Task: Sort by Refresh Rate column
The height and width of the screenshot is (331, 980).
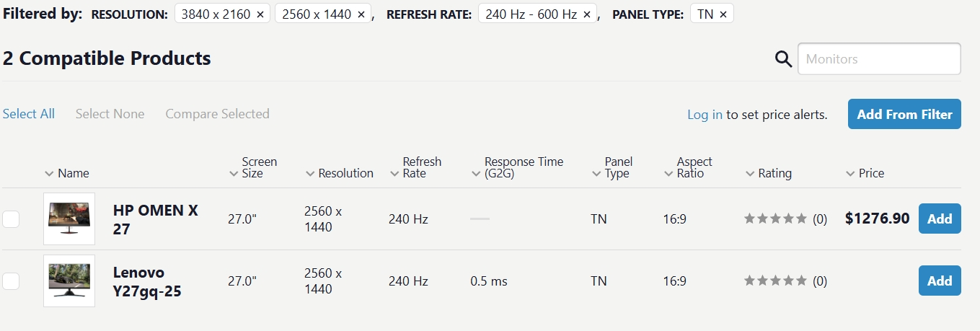Action: pos(421,167)
